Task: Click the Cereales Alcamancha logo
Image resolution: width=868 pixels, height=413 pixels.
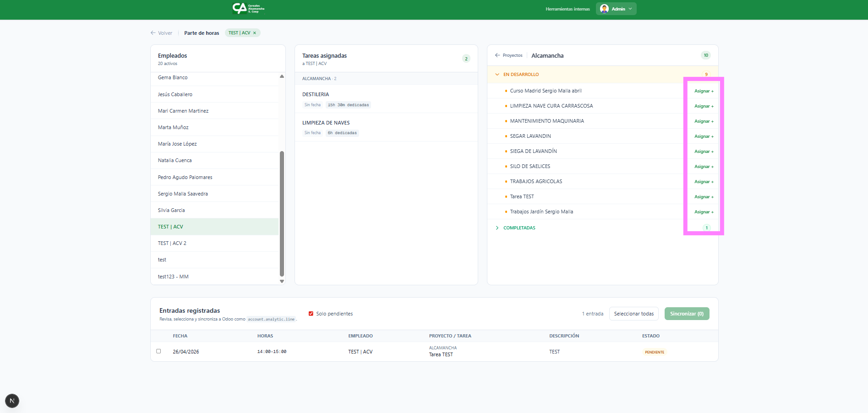Action: pos(248,9)
